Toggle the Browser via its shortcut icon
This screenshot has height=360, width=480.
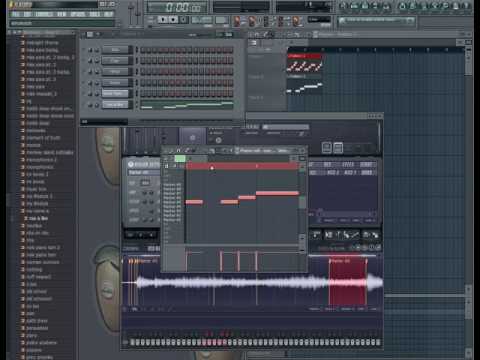click(376, 5)
